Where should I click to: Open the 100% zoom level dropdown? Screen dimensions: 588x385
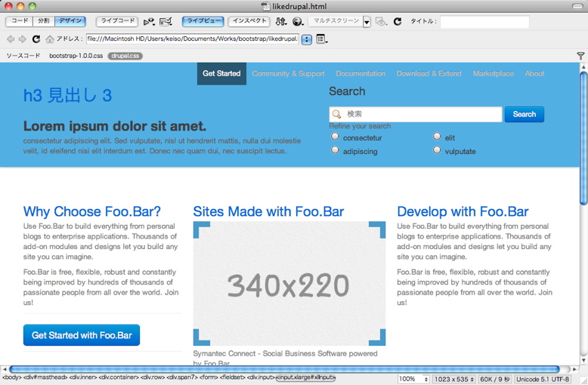pyautogui.click(x=413, y=379)
